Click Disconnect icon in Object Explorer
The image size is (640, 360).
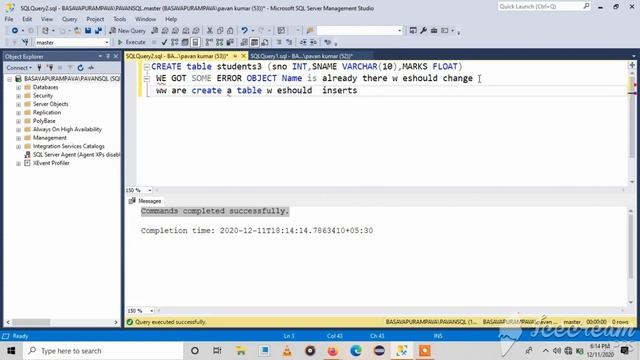pos(50,68)
